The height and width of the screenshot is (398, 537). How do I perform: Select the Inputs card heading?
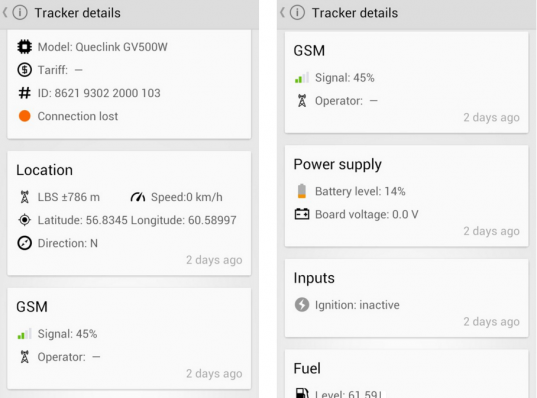pos(314,278)
